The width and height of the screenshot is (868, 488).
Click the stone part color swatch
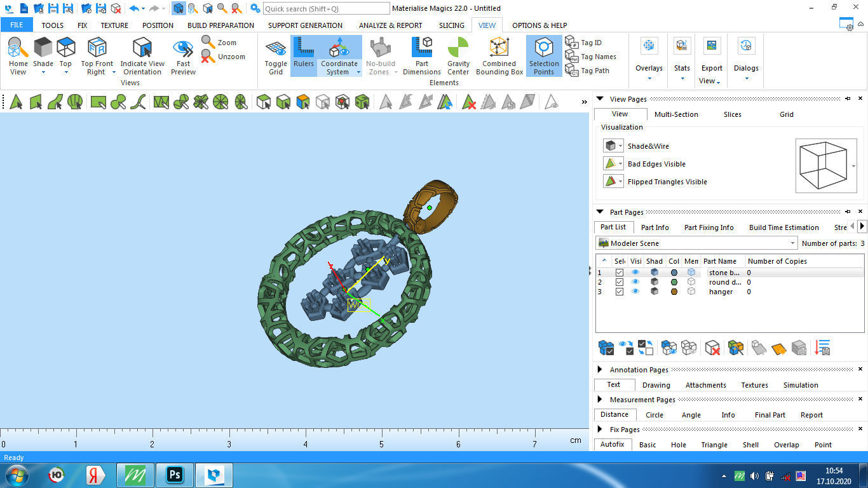674,273
